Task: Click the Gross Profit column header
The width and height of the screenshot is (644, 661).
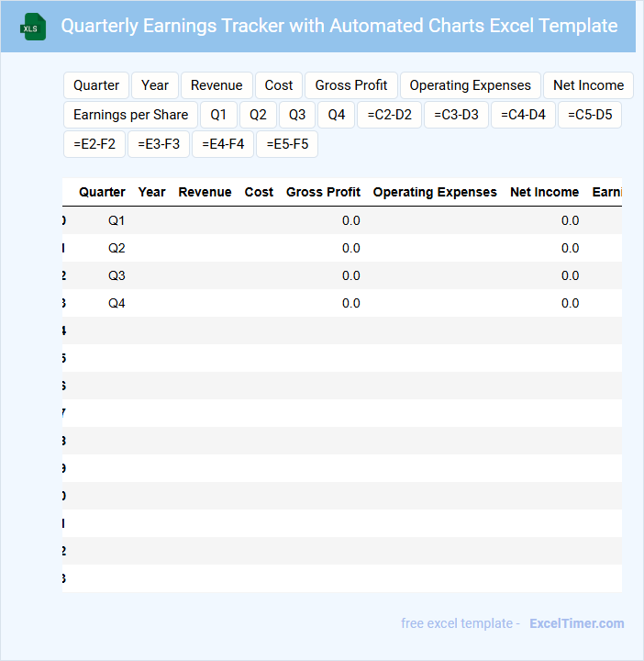Action: 323,192
